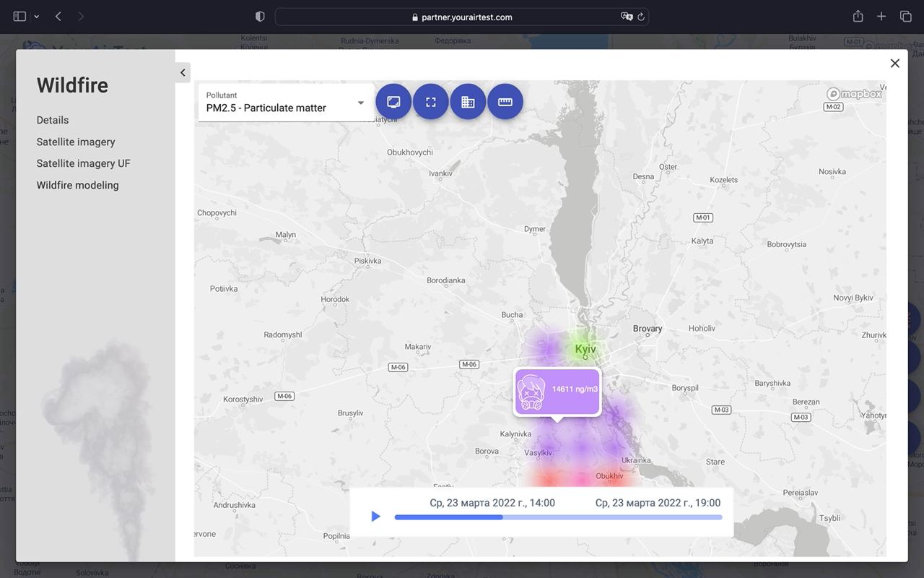Open a new Safari tab
This screenshot has width=924, height=578.
tap(881, 17)
